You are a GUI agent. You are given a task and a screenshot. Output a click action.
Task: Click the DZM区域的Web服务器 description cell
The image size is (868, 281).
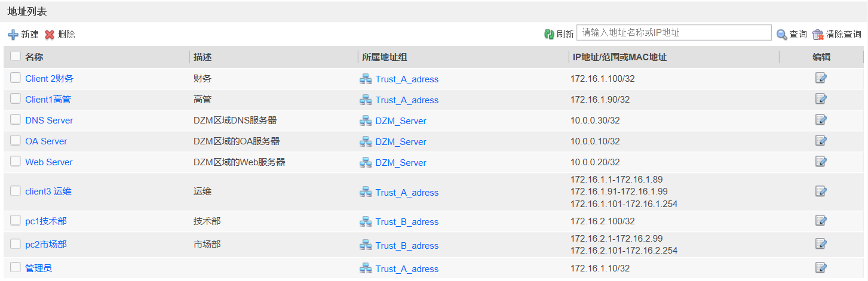[239, 162]
